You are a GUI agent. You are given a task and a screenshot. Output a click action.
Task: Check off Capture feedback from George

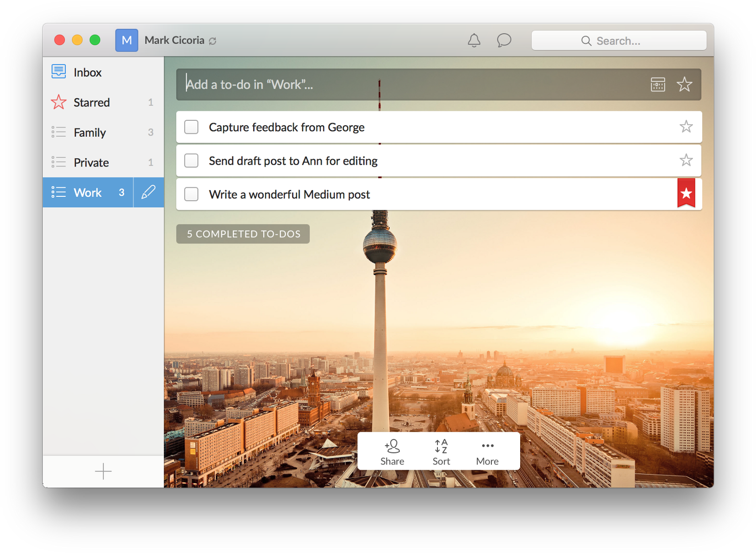coord(192,127)
